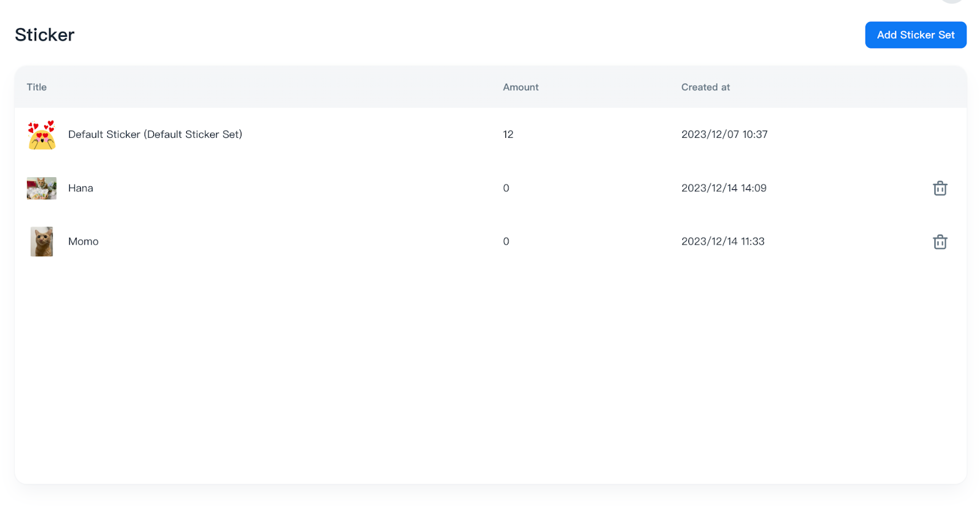Open the Hana sticker set thumbnail

[x=42, y=188]
